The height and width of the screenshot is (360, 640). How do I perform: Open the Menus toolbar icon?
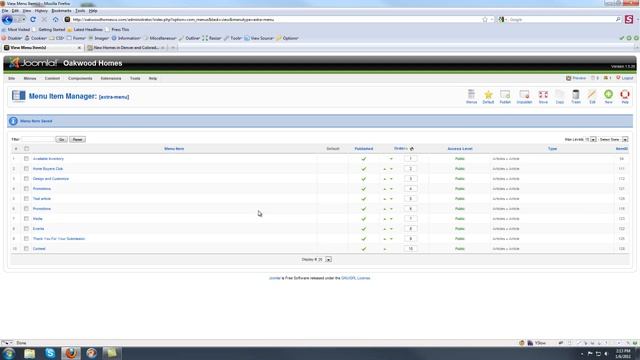click(x=471, y=96)
